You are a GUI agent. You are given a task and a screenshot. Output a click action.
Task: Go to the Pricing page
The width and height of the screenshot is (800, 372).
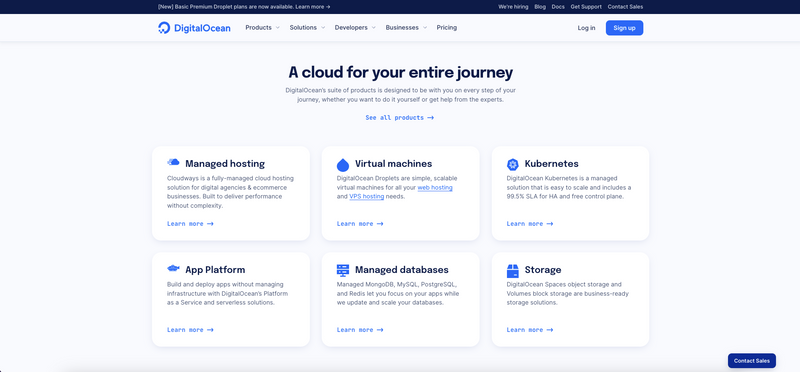tap(446, 28)
